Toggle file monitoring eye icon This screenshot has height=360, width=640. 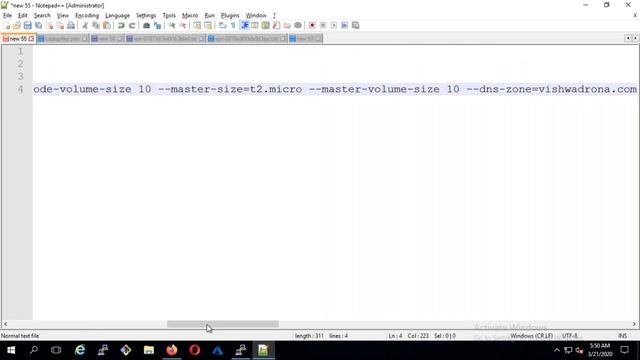pos(298,25)
